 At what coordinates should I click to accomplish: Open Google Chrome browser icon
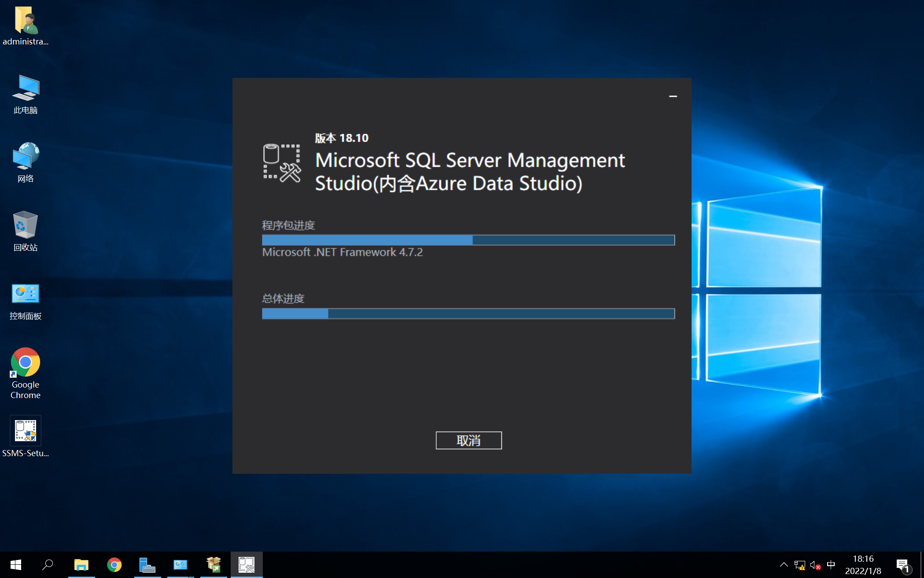[25, 362]
